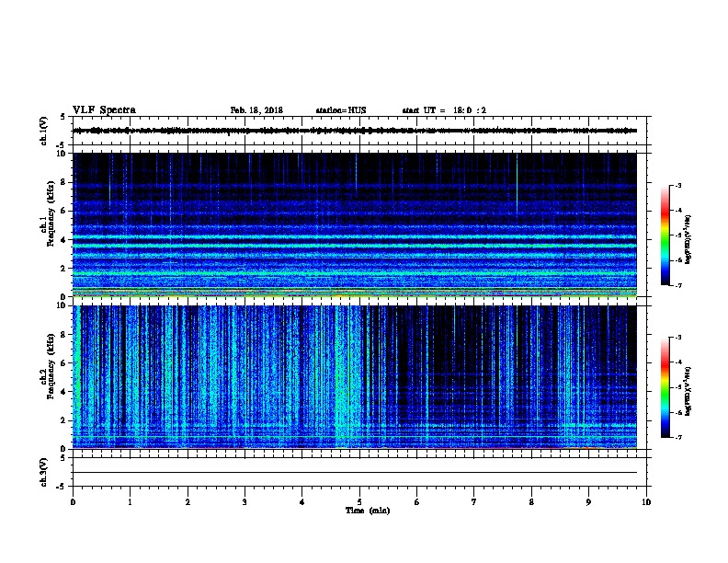Screen dimensions: 728x563
Task: Click the "-5" tick on the ch.3(V) axis
Action: (62, 487)
